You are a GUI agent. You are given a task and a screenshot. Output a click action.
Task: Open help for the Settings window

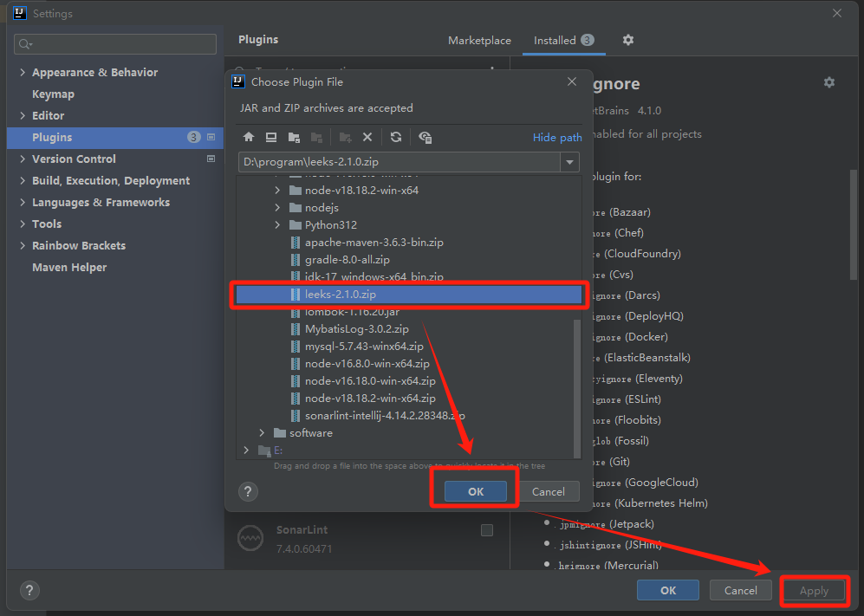coord(29,591)
